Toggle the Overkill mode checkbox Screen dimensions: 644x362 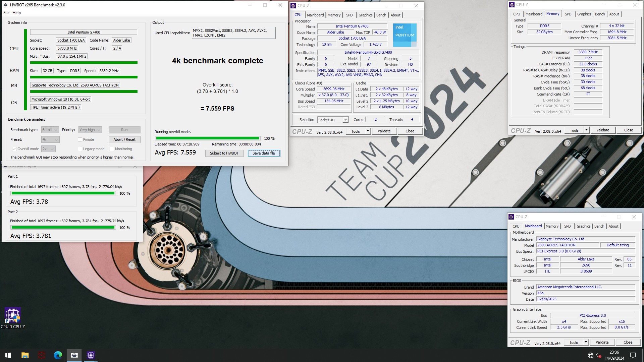pyautogui.click(x=14, y=149)
